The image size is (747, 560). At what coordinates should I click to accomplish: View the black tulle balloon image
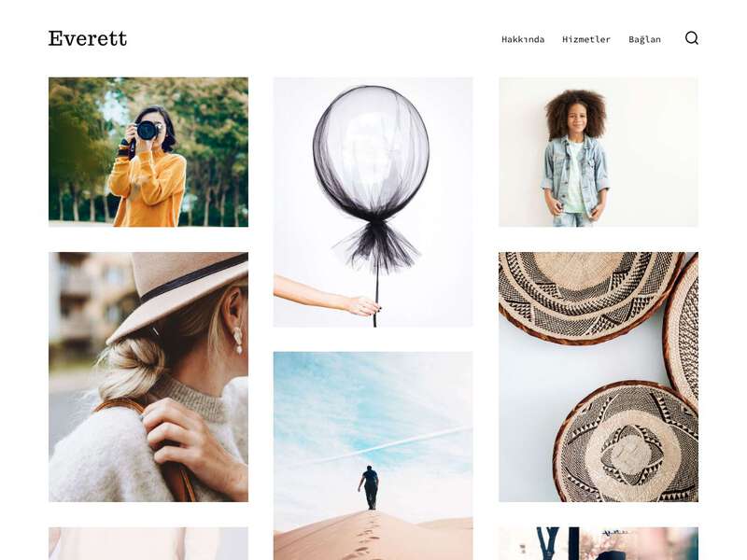pyautogui.click(x=373, y=202)
